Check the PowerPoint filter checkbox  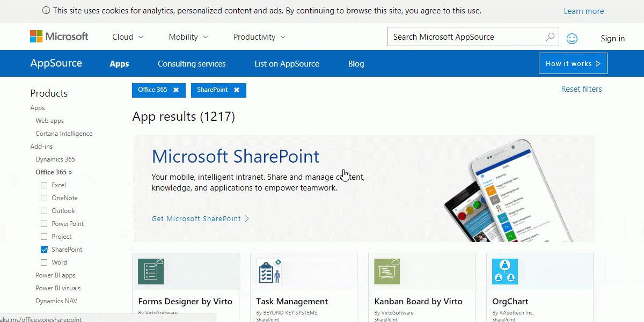[44, 224]
